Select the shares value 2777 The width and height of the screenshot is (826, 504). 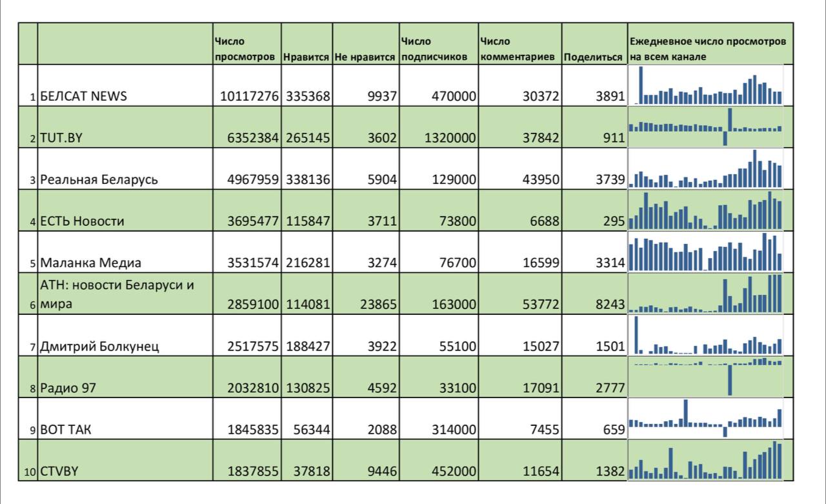tap(610, 388)
